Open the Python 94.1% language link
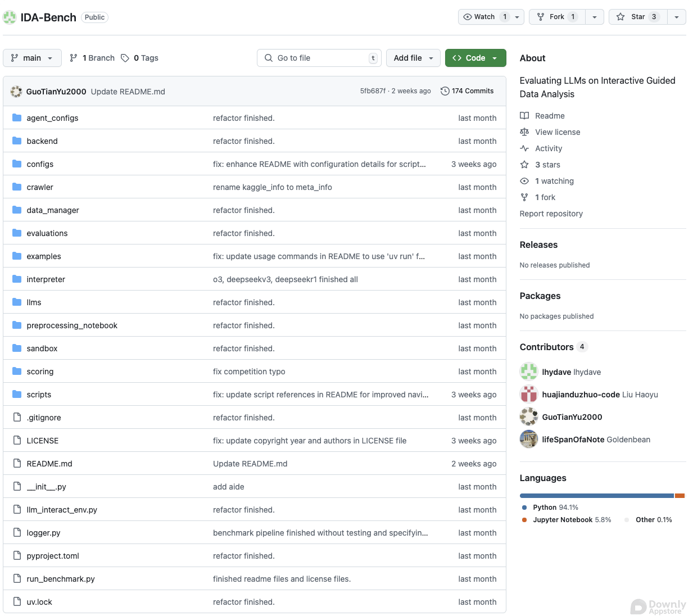The width and height of the screenshot is (693, 616). (x=550, y=508)
